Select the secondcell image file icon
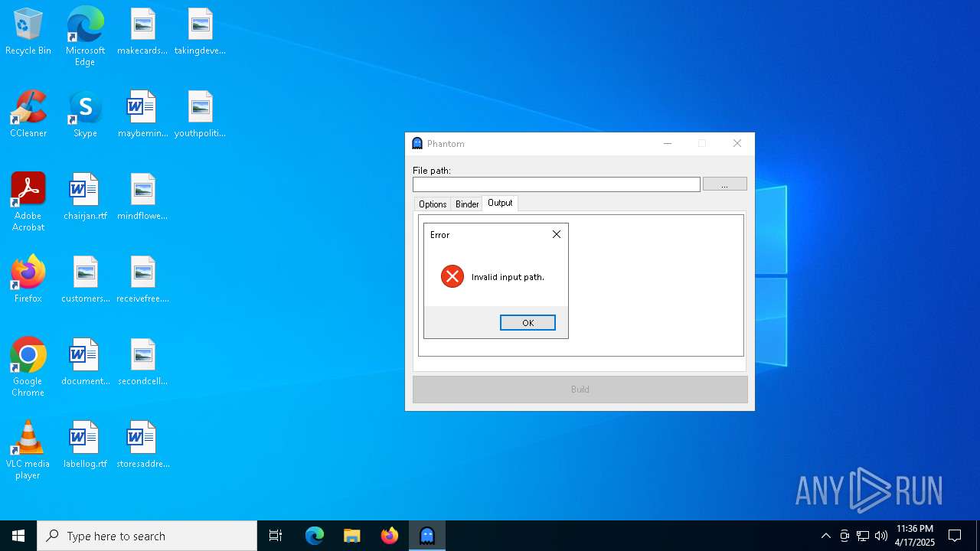This screenshot has height=551, width=980. pyautogui.click(x=142, y=363)
